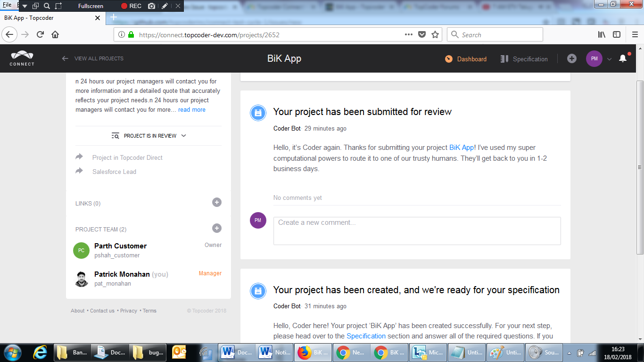Open the File menu
The width and height of the screenshot is (644, 362).
[7, 5]
